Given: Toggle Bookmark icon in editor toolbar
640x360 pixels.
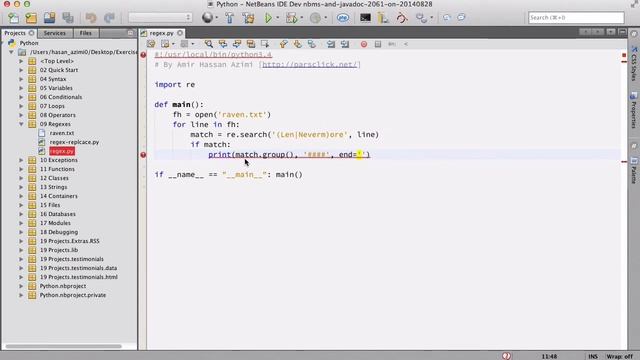Looking at the screenshot, I should pos(312,44).
